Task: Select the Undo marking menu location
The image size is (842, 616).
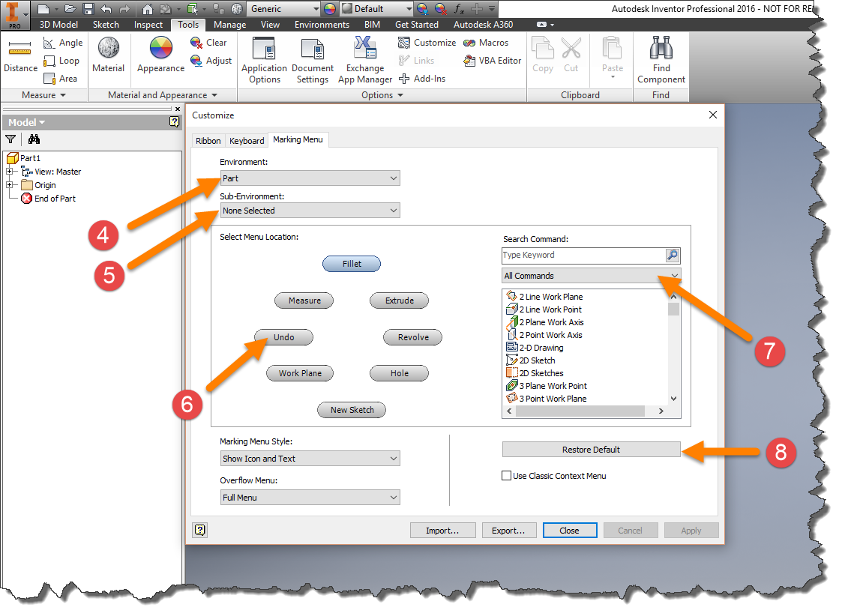Action: point(283,337)
